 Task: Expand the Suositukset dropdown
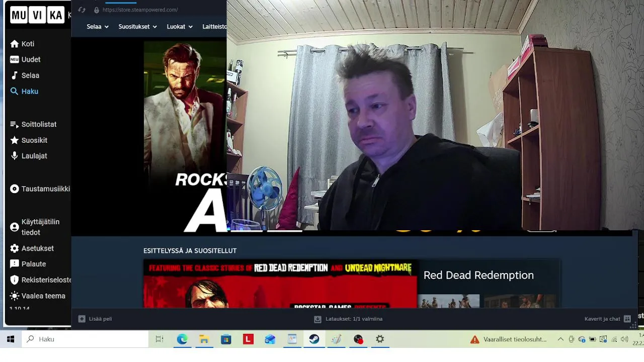[137, 27]
